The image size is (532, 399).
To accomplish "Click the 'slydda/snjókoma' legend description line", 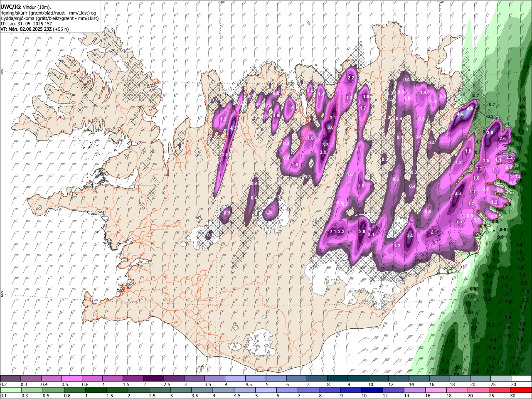I will 49,19.
